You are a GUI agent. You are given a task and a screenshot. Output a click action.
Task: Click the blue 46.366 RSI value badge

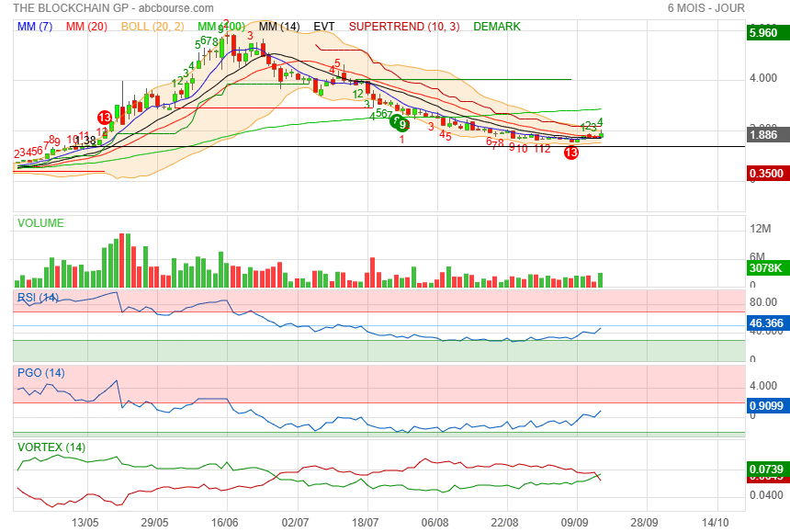765,323
